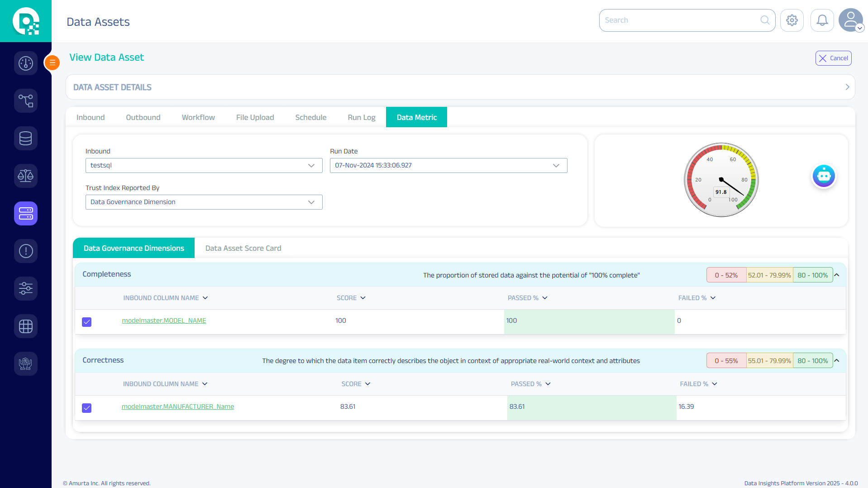Uncheck the modelmaster.MANUFACTURER_Name row checkbox

click(x=87, y=408)
